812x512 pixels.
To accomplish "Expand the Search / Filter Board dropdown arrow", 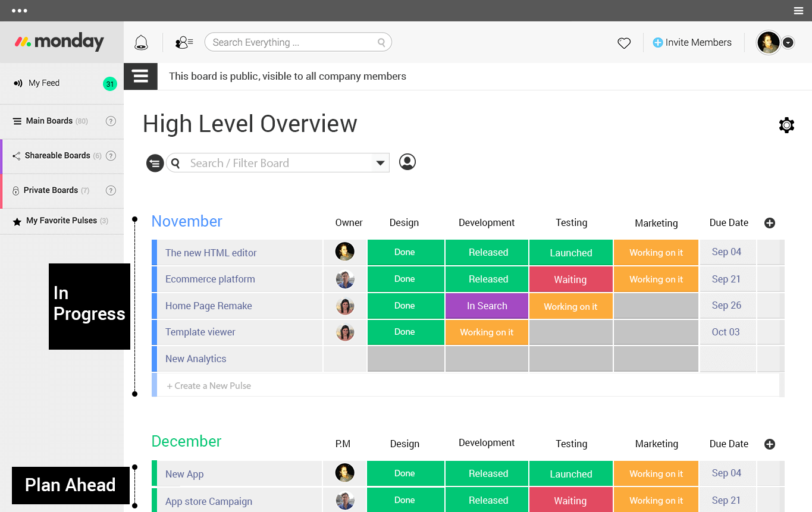I will (x=380, y=163).
